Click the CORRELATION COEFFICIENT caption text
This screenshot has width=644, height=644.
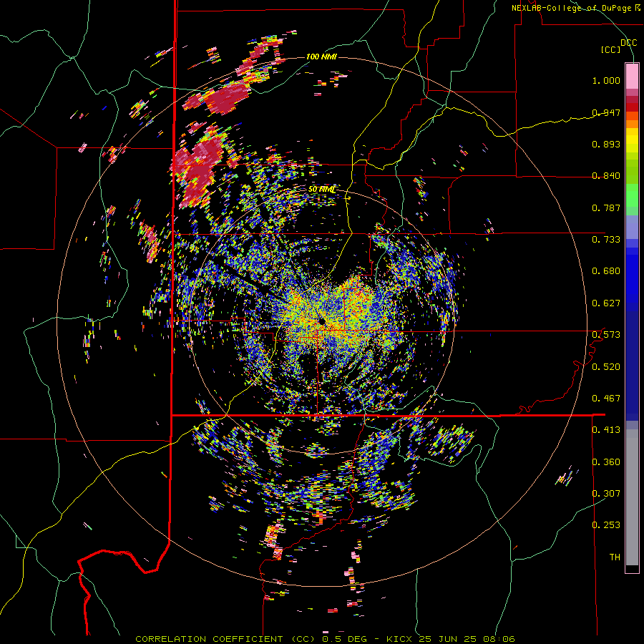click(x=209, y=639)
